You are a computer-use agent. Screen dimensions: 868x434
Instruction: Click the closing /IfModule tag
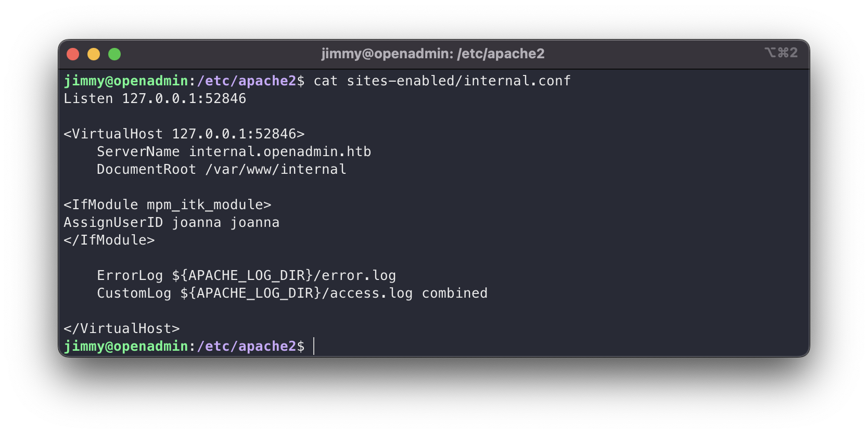pos(109,240)
